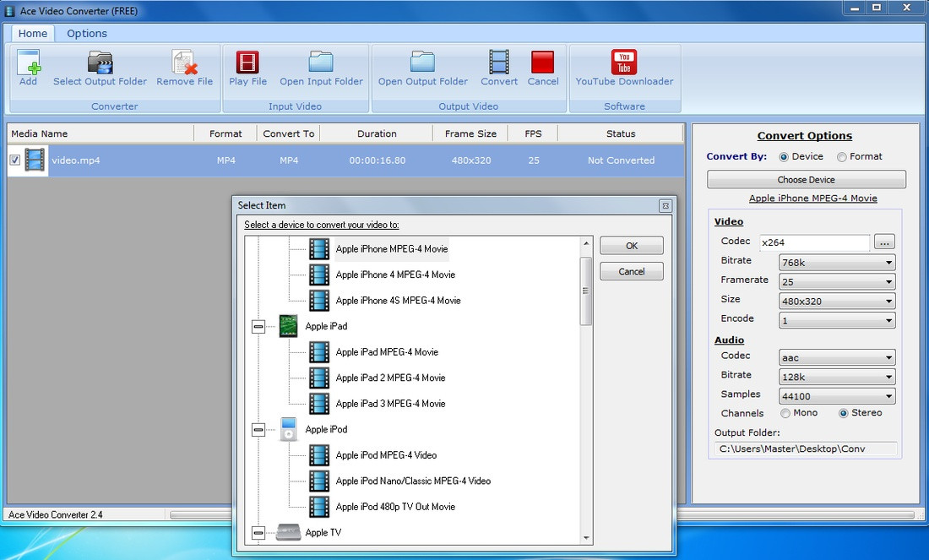Open Output Folder from toolbar
The height and width of the screenshot is (560, 929).
423,63
